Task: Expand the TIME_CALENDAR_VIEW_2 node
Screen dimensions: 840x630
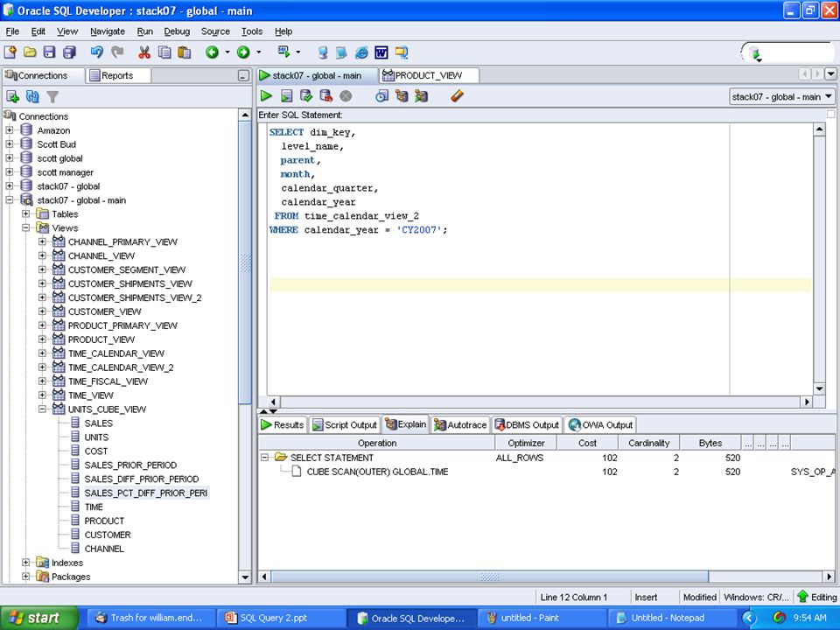Action: (x=42, y=367)
